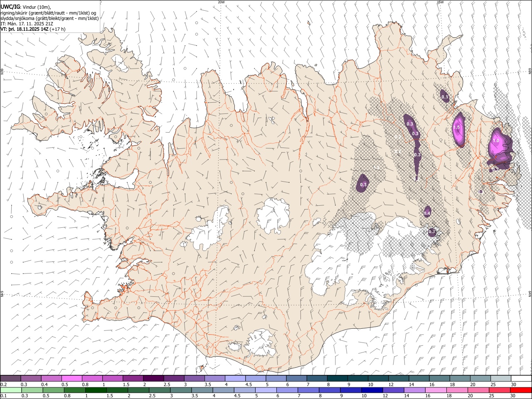Click the 15W longitude label

point(440,2)
